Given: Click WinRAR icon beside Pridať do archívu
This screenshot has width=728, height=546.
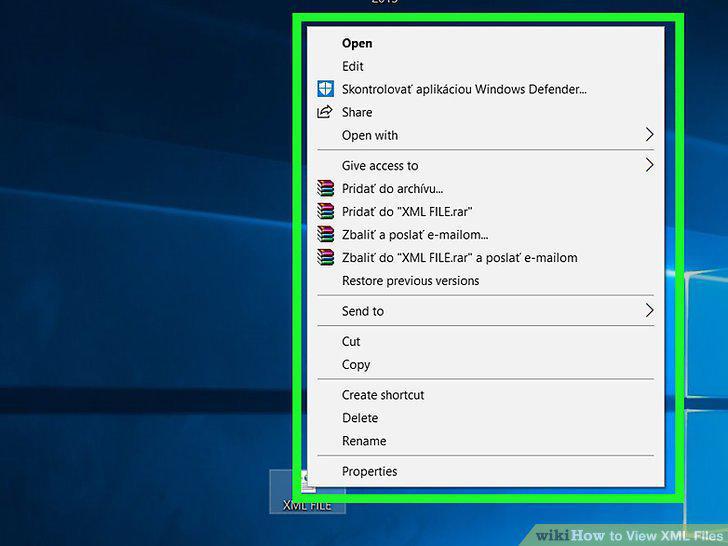Looking at the screenshot, I should (325, 188).
